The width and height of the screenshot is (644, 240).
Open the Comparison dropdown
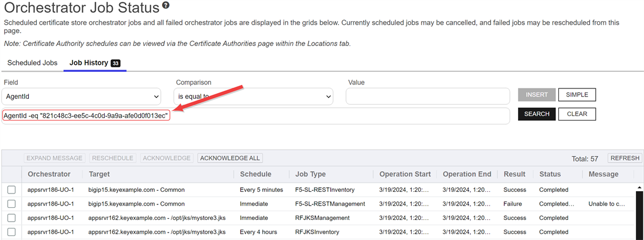click(253, 96)
